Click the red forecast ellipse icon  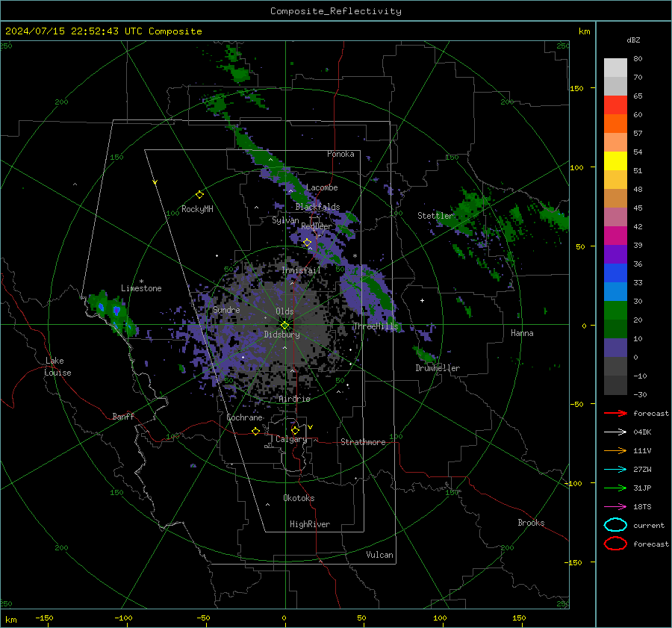click(615, 544)
